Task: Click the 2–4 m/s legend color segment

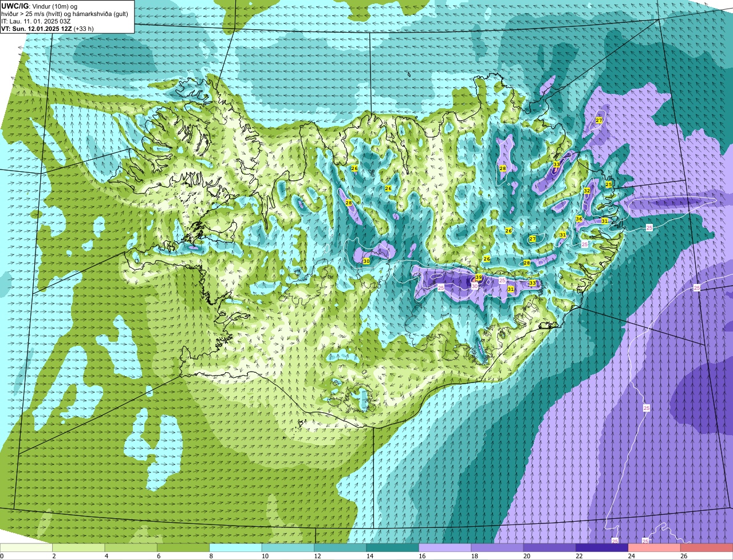Action: 79,548
